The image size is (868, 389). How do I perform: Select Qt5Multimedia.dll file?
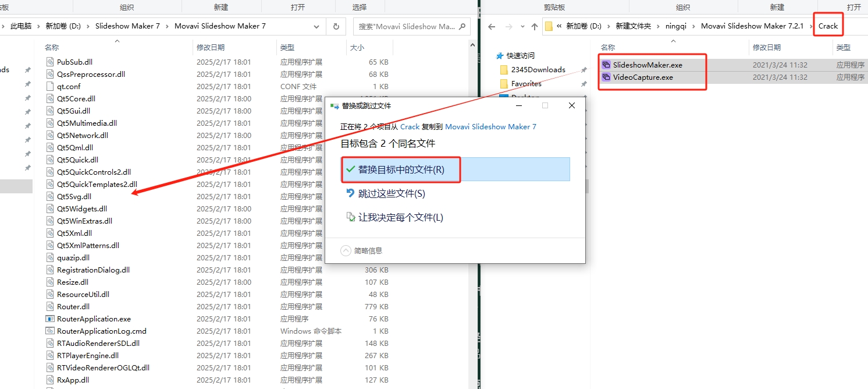tap(87, 123)
